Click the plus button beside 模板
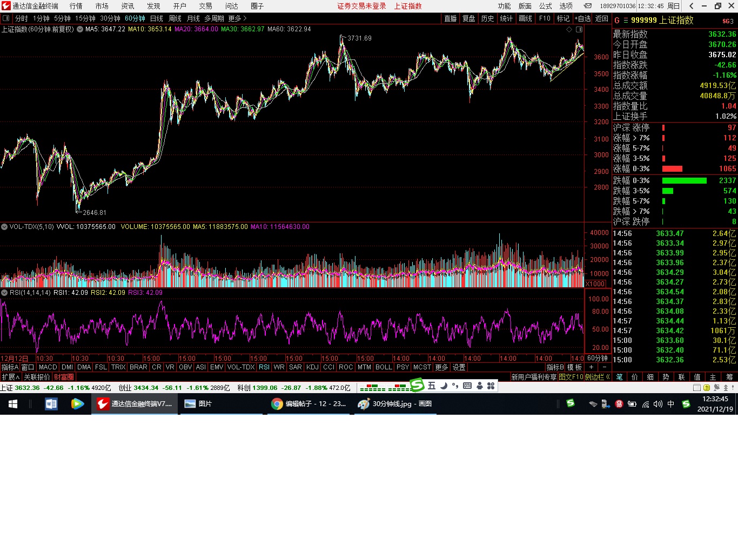This screenshot has height=560, width=738. tap(591, 367)
